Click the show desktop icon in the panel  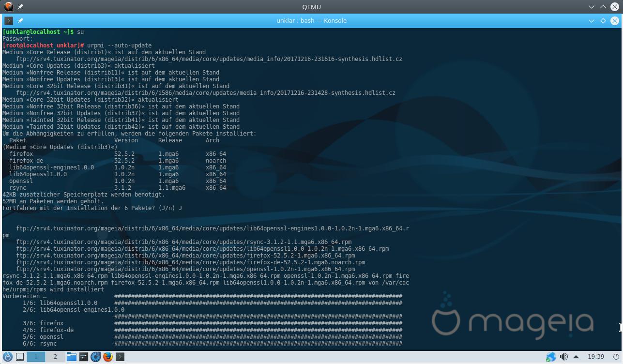pyautogui.click(x=20, y=357)
